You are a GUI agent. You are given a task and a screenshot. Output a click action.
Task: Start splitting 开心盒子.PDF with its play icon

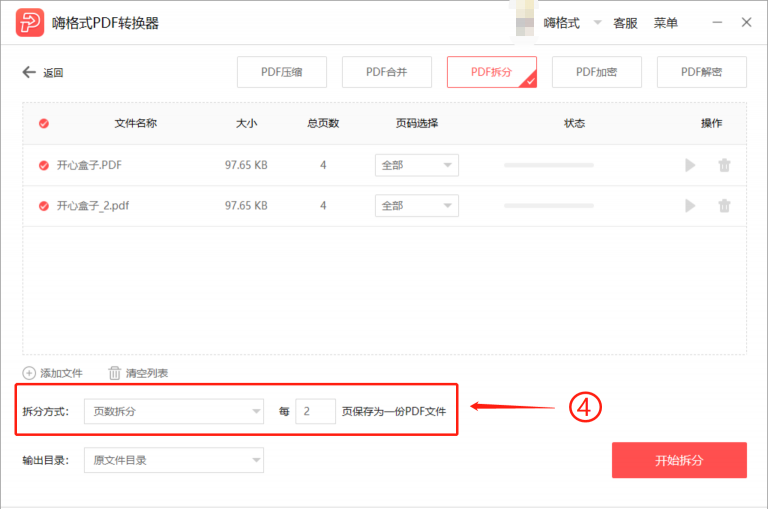click(690, 165)
